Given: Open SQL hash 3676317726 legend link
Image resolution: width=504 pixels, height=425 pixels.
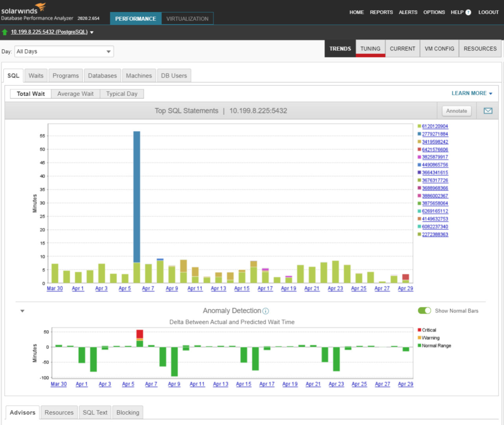Looking at the screenshot, I should (x=435, y=180).
